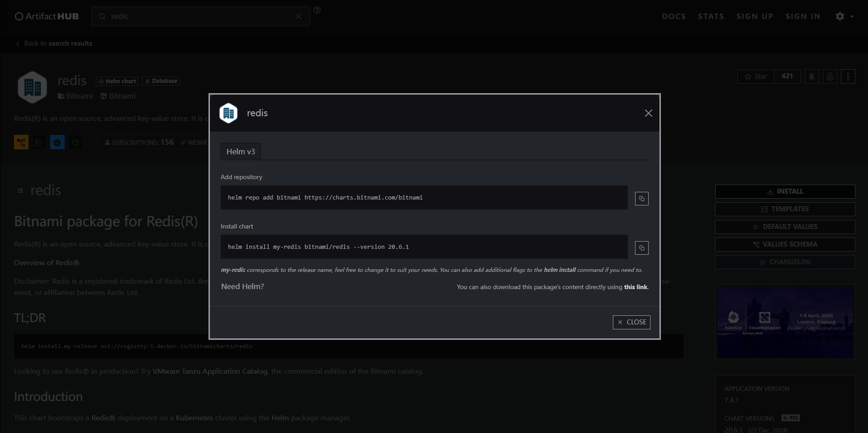Open the search tips question mark icon
The width and height of the screenshot is (868, 433).
[317, 10]
